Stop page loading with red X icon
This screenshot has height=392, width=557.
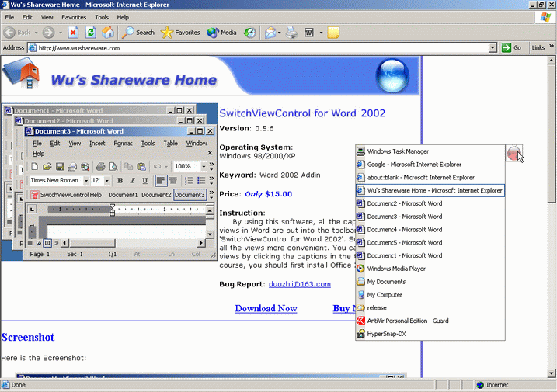pyautogui.click(x=73, y=33)
